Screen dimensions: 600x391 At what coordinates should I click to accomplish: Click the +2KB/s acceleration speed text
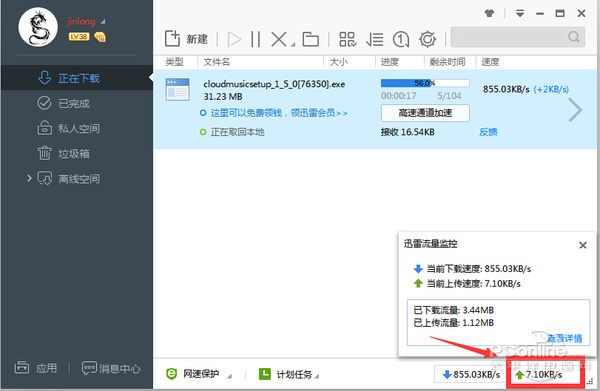pyautogui.click(x=551, y=90)
